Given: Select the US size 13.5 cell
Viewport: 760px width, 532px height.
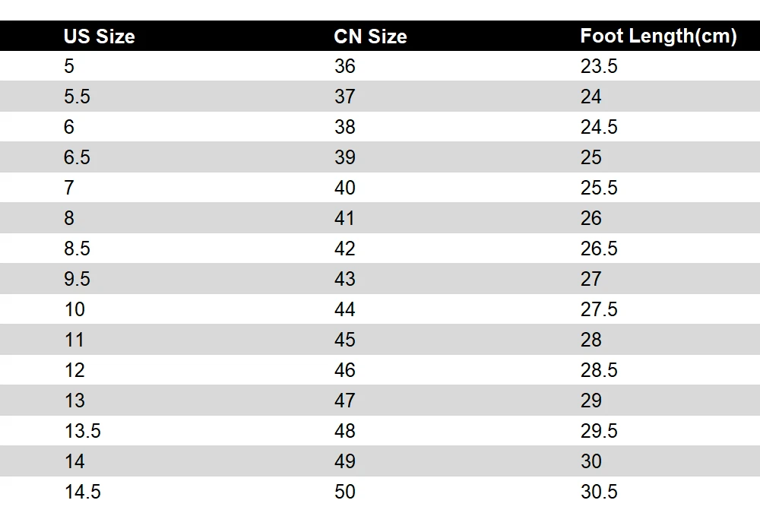Looking at the screenshot, I should click(x=82, y=431).
